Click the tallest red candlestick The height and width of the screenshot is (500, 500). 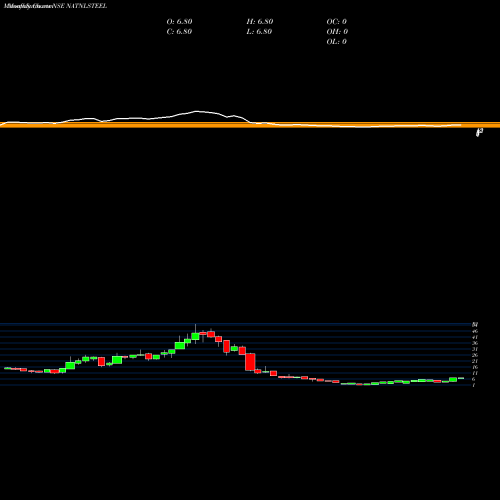pyautogui.click(x=250, y=362)
